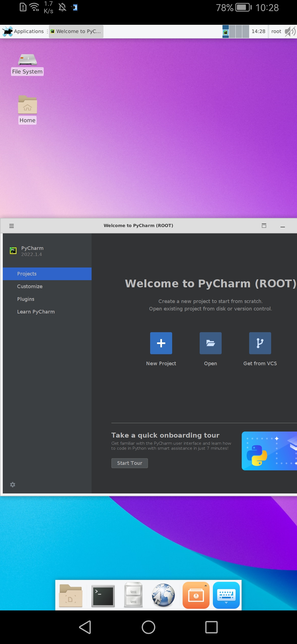Click the New Project label

coord(161,364)
